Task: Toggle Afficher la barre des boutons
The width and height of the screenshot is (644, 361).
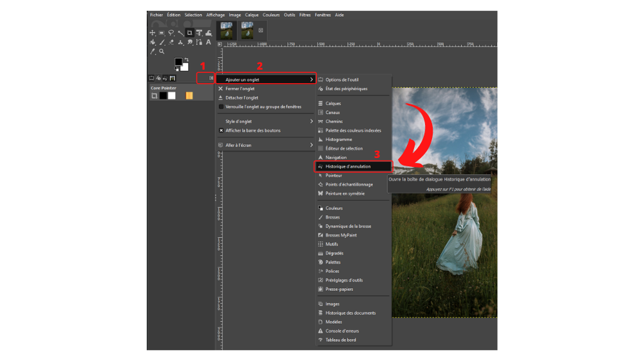Action: point(265,130)
